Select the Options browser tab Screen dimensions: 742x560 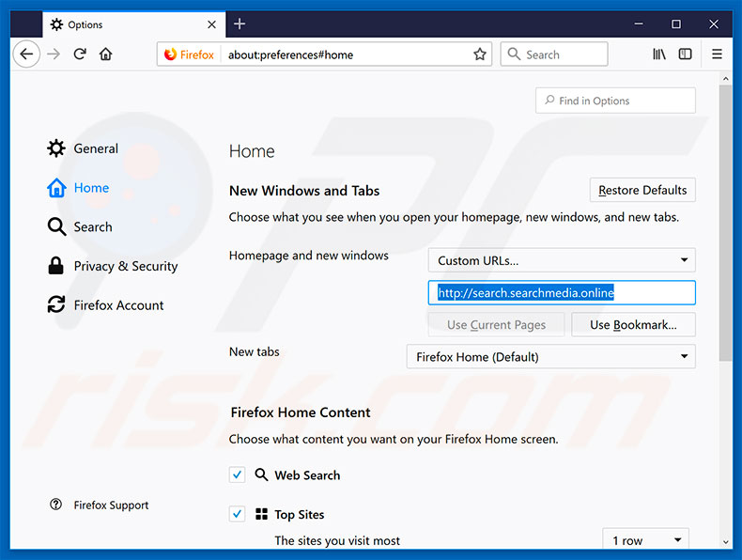pos(134,24)
